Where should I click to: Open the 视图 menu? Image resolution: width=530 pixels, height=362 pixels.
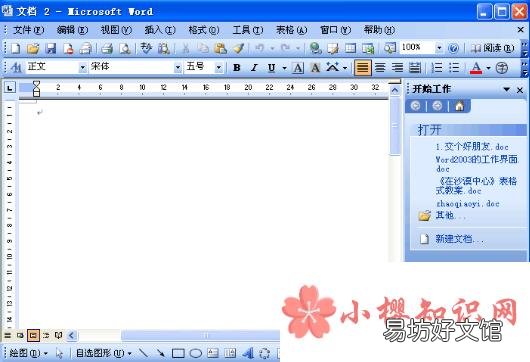coord(116,30)
